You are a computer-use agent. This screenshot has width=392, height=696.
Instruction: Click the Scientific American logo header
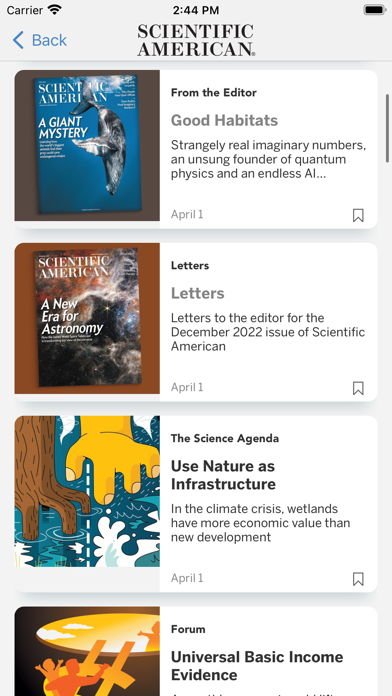196,40
